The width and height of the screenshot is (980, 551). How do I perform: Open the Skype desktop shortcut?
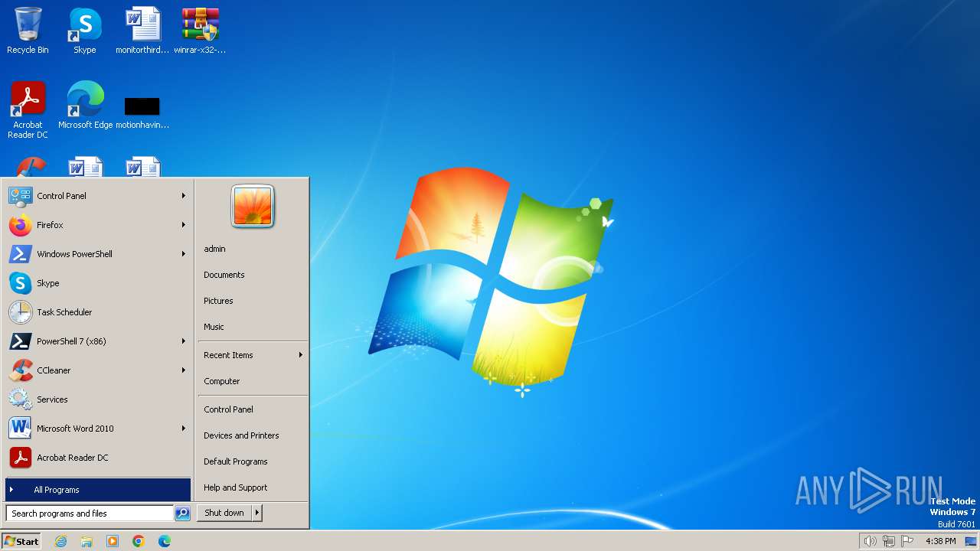point(84,31)
